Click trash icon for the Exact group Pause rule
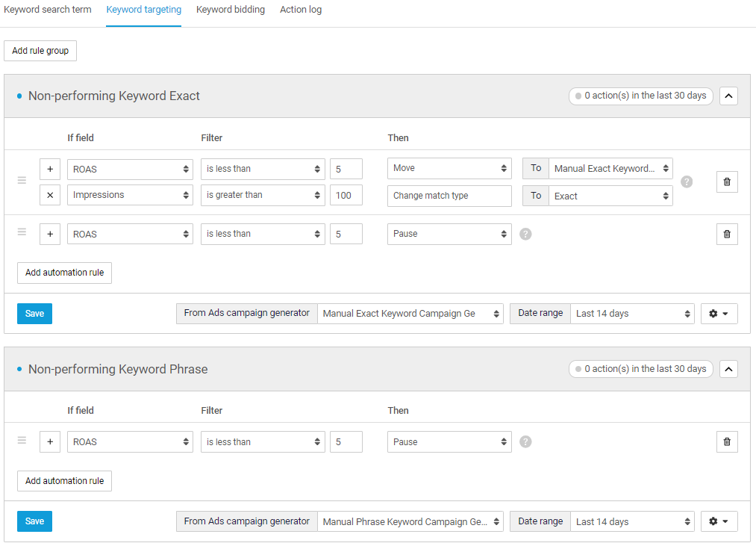Viewport: 756px width, 546px height. (727, 234)
